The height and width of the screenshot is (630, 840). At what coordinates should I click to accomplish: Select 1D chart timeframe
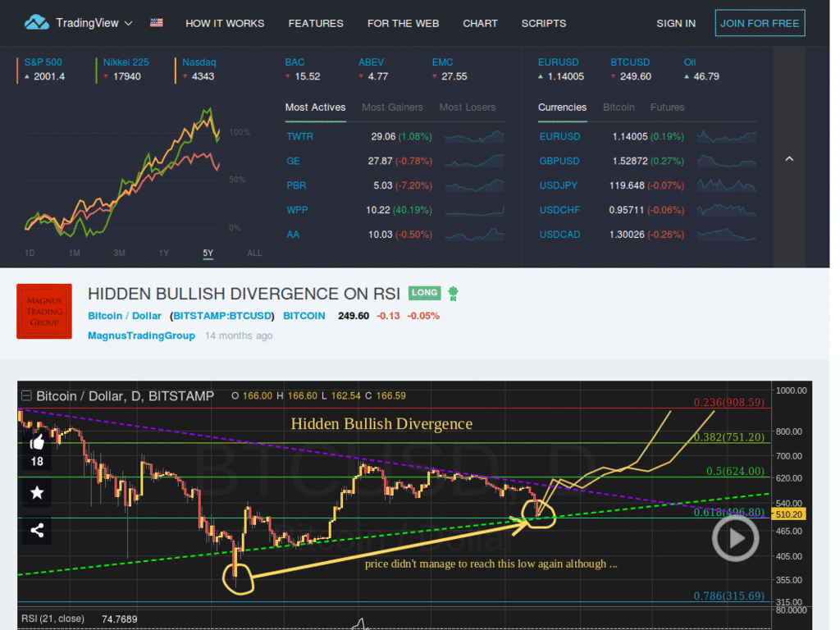[x=30, y=253]
